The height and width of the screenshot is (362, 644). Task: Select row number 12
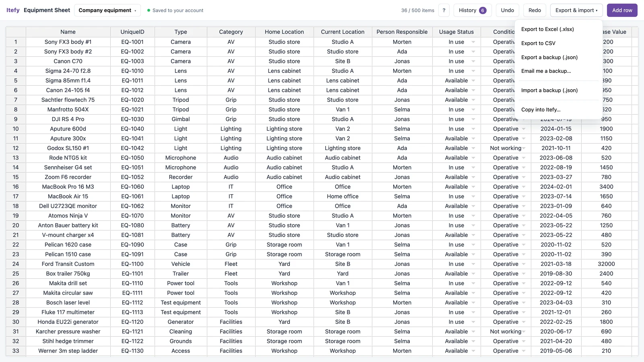tap(16, 148)
